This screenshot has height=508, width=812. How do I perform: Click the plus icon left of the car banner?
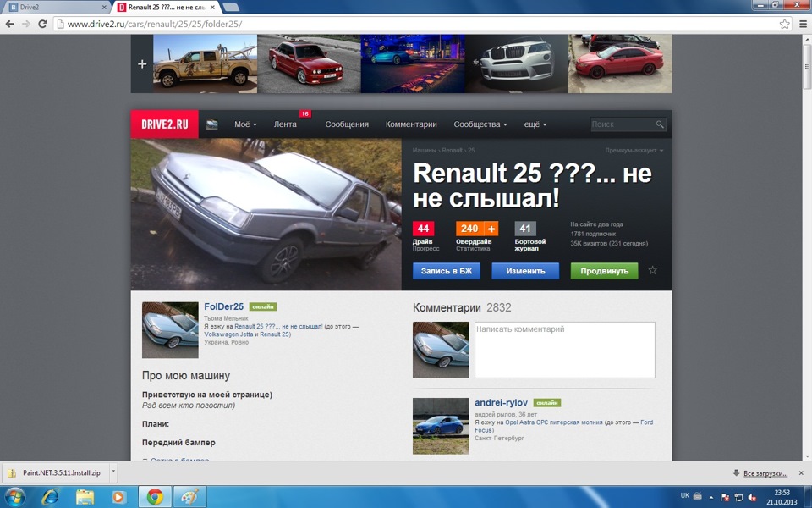142,63
